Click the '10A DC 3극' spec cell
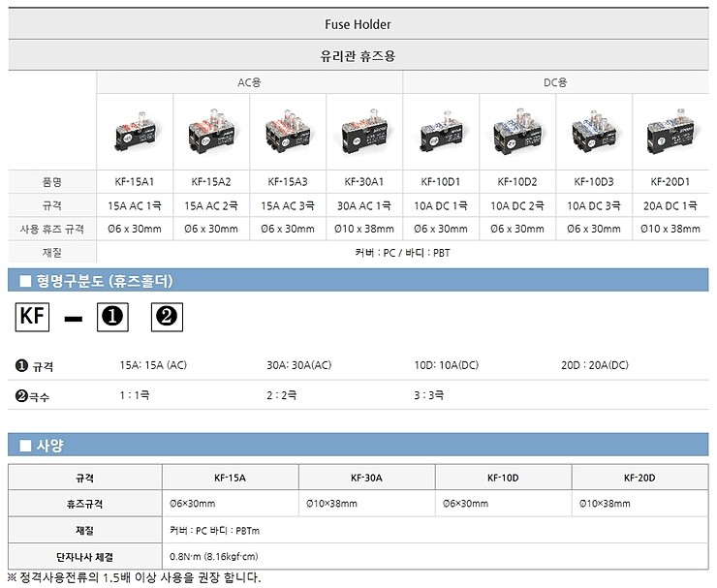This screenshot has height=588, width=717. tap(595, 205)
